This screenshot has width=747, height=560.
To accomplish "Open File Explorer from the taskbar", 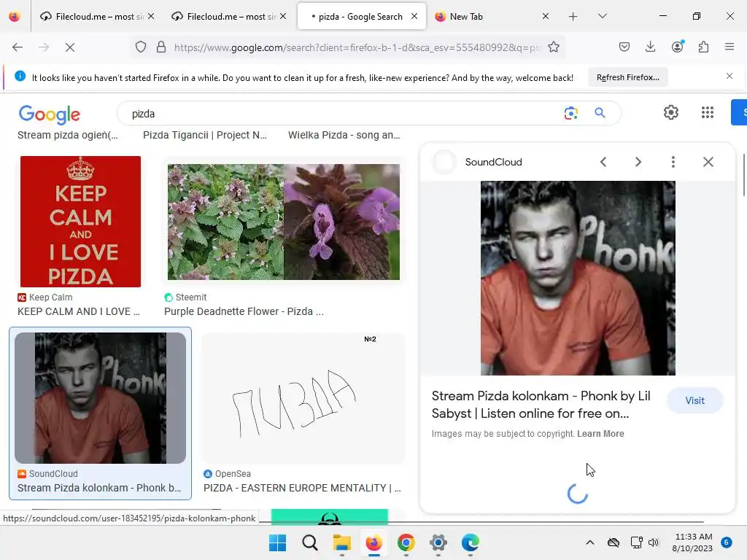I will (342, 542).
